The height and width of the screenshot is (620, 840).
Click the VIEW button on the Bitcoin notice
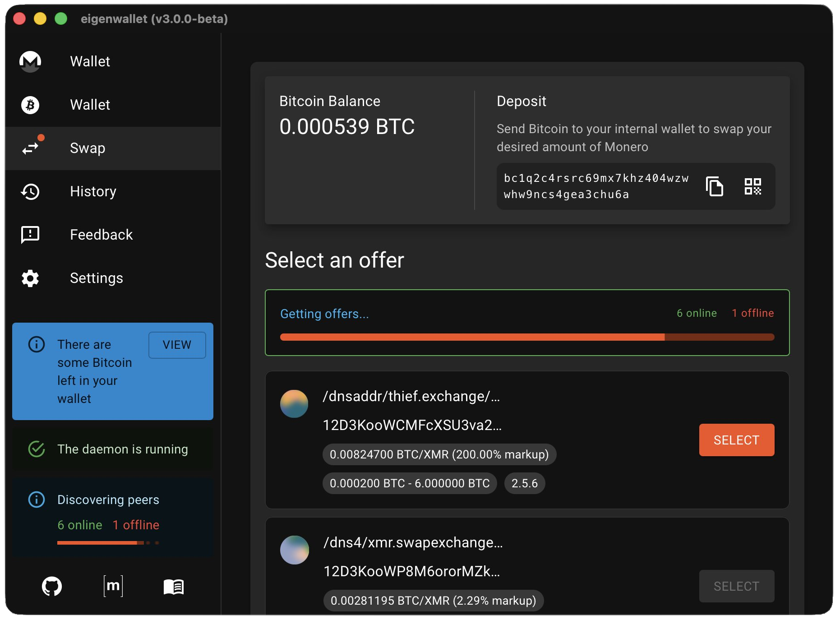tap(177, 345)
